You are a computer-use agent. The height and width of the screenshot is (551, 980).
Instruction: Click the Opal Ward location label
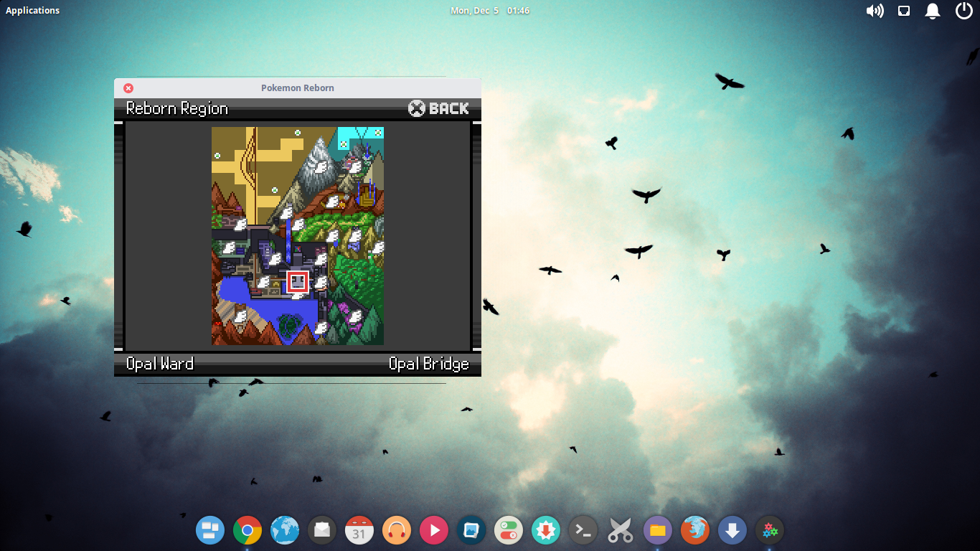click(x=160, y=364)
